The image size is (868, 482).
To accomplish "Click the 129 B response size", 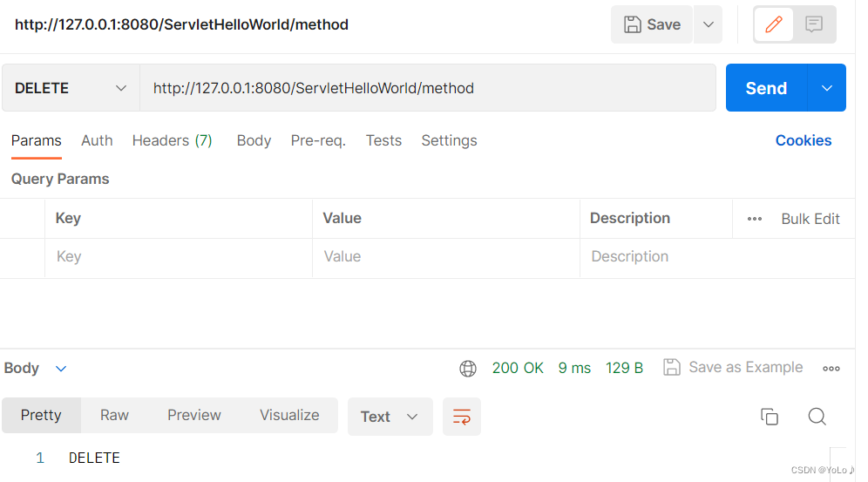I will pos(624,368).
